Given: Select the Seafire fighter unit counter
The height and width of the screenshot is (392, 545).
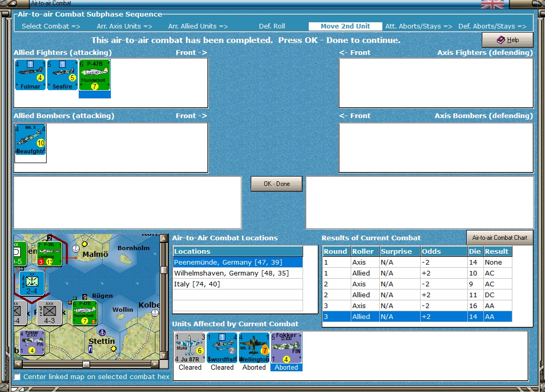Looking at the screenshot, I should (62, 75).
